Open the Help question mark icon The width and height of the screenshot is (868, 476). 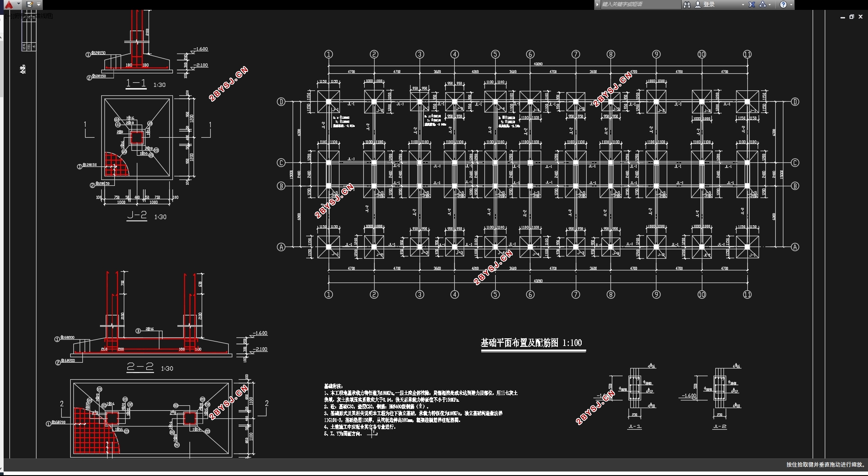click(x=783, y=4)
